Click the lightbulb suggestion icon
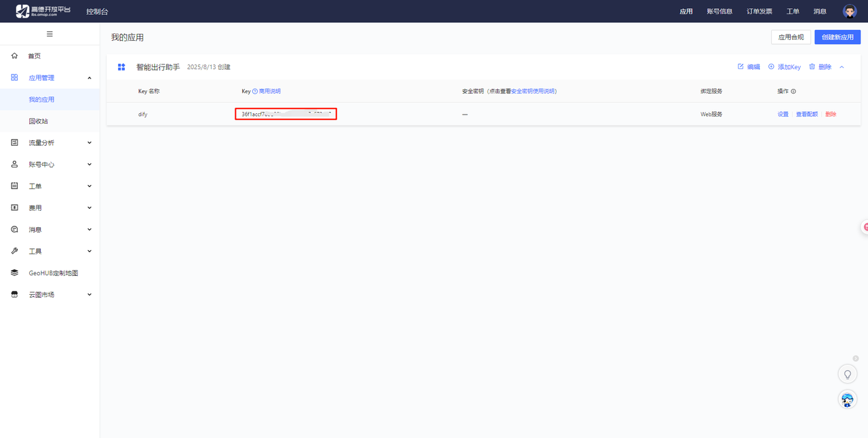 pyautogui.click(x=847, y=374)
